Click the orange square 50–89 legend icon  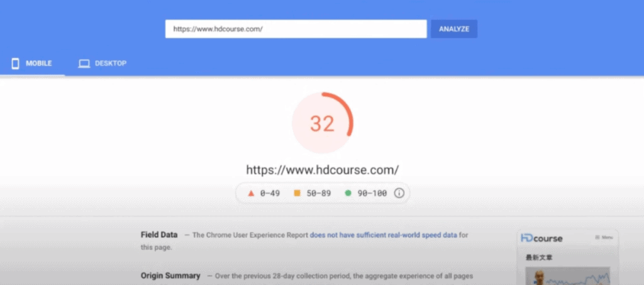coord(297,193)
